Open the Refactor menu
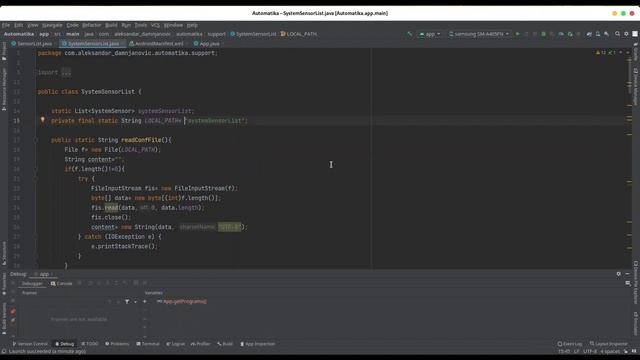This screenshot has height=360, width=640. 91,25
